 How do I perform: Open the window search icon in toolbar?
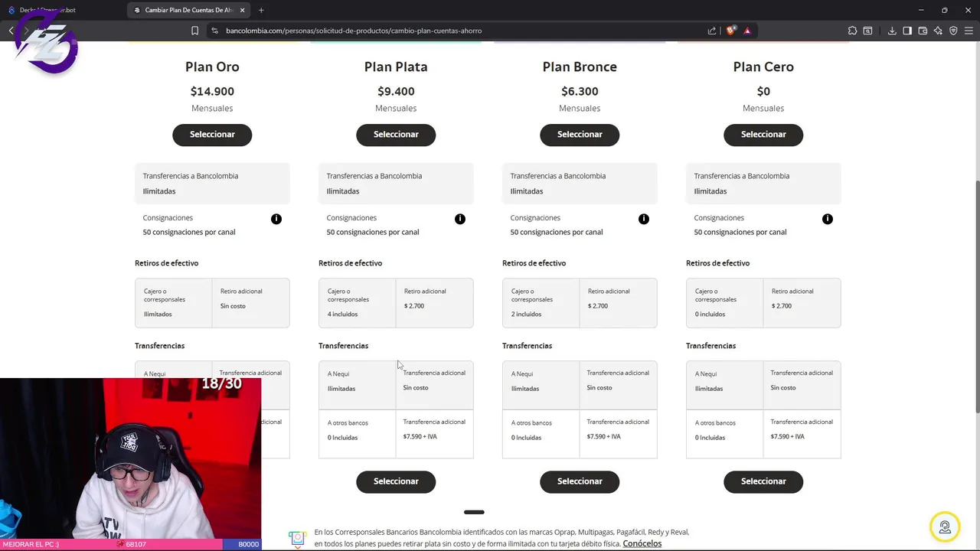[867, 31]
